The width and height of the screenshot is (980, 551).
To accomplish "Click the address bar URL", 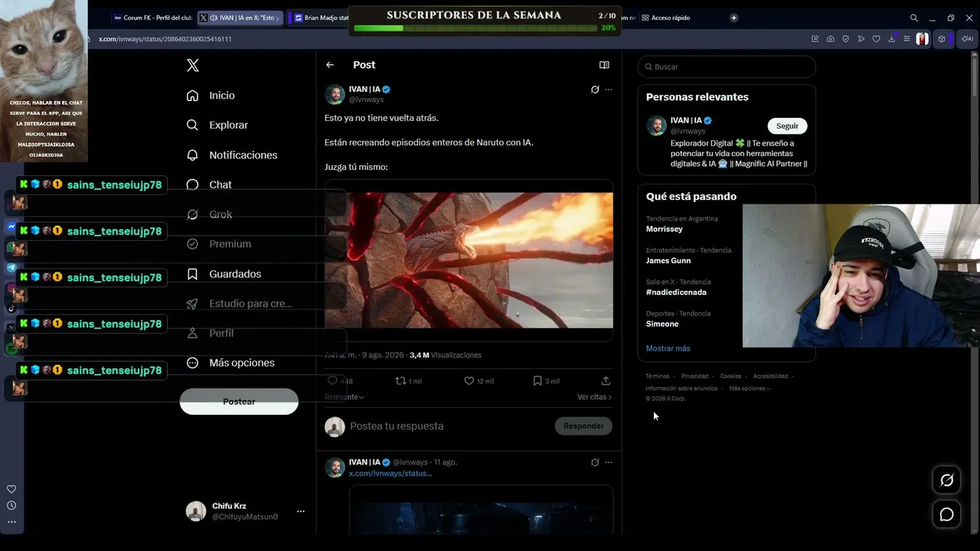I will tap(165, 39).
